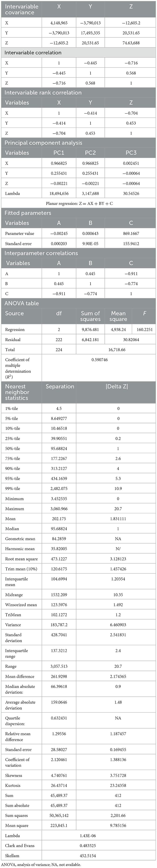Click the Separation column header

60,386
